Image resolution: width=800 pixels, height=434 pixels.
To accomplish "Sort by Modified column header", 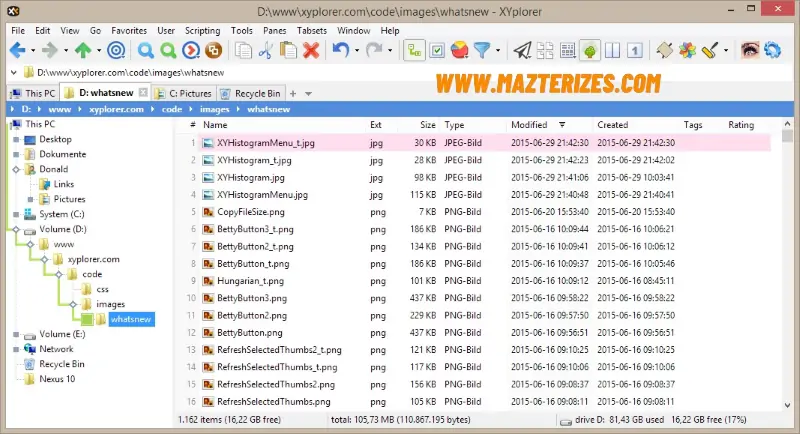I will click(529, 125).
